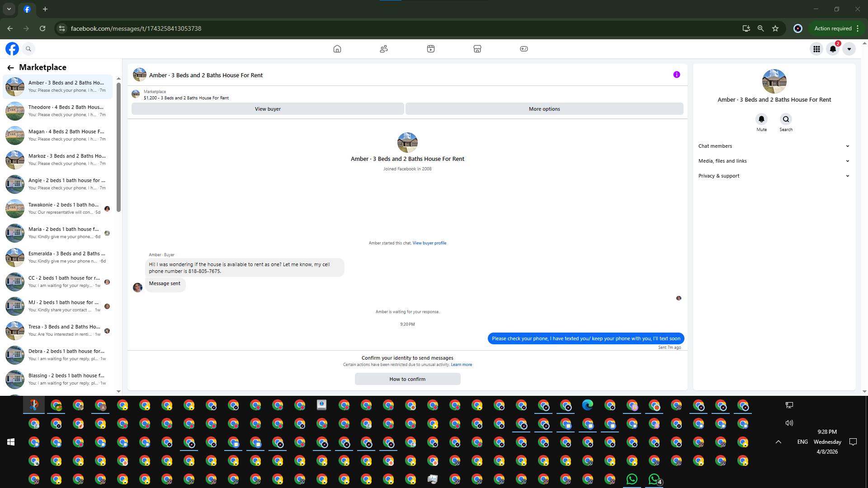Open WhatsApp icon in Windows taskbar
The height and width of the screenshot is (488, 868).
pyautogui.click(x=632, y=479)
